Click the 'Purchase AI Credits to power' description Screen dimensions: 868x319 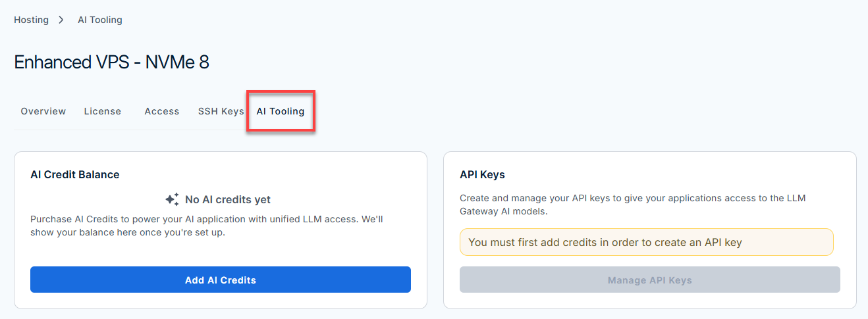click(207, 226)
